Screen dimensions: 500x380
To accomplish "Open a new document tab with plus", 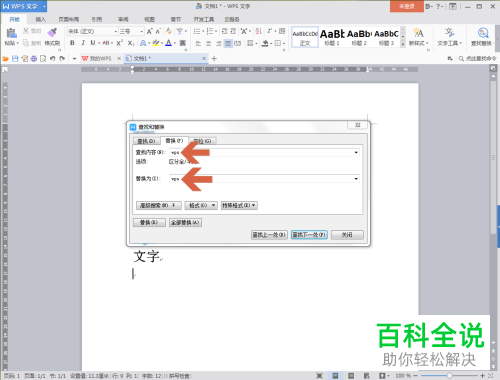I will coord(214,59).
